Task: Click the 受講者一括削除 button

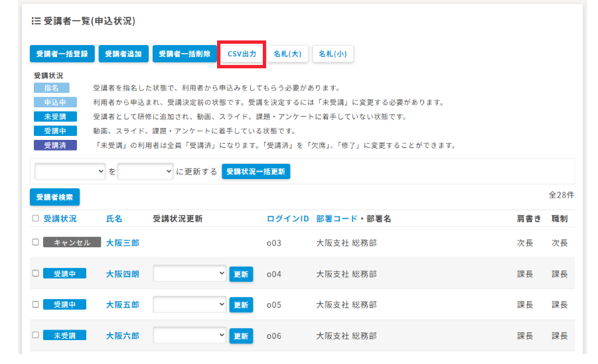Action: [x=185, y=54]
